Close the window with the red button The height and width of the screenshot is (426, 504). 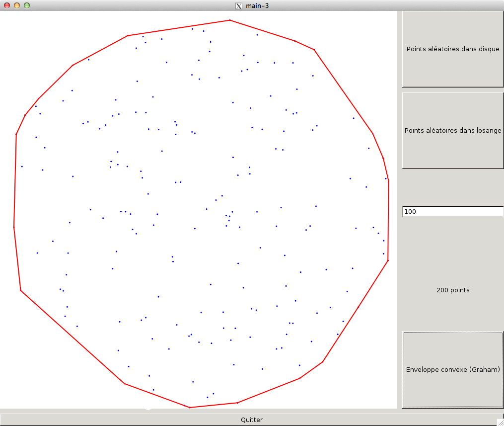(6, 5)
